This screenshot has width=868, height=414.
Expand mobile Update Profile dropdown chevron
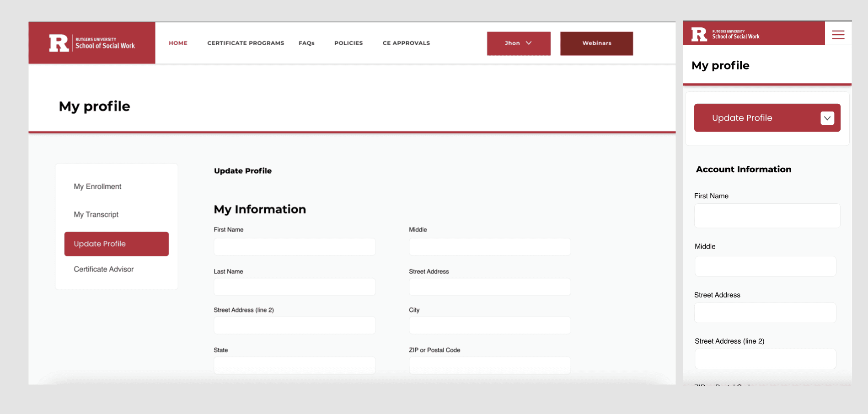(x=827, y=118)
